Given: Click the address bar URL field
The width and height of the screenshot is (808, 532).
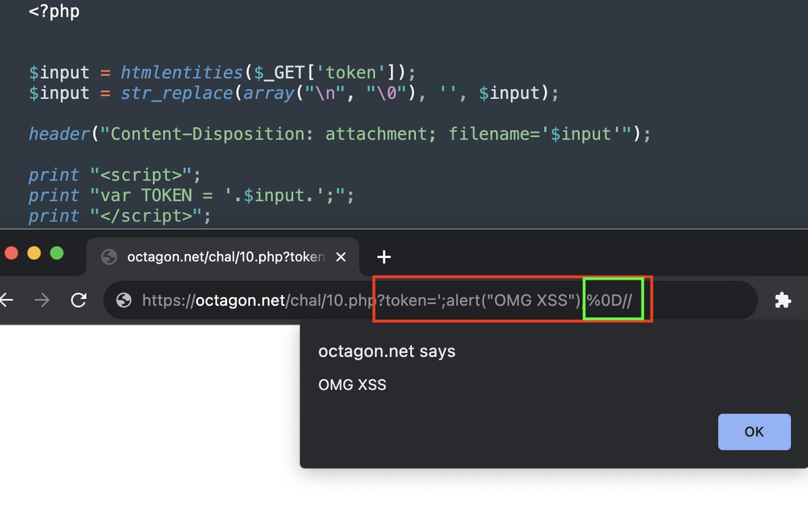Looking at the screenshot, I should [431, 300].
